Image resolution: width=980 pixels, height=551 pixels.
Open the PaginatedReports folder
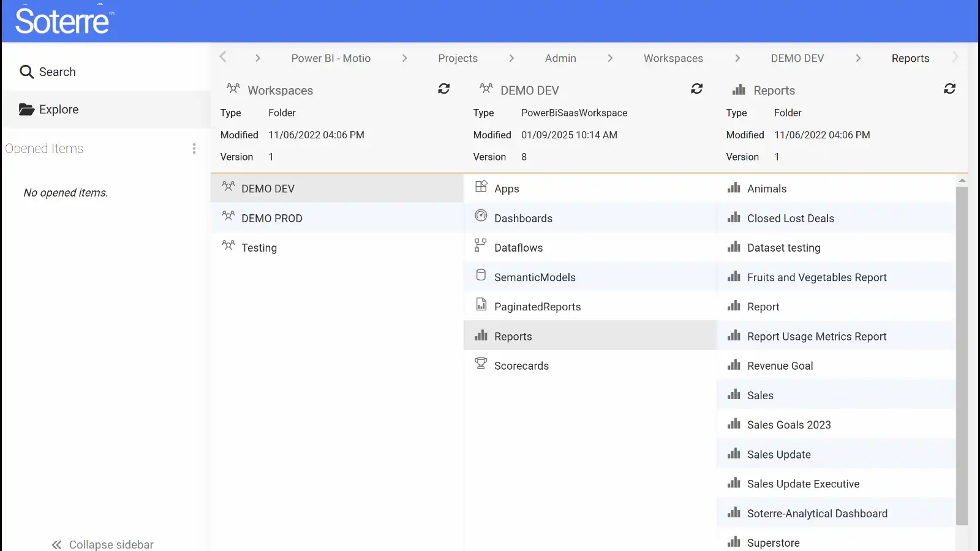(x=537, y=307)
